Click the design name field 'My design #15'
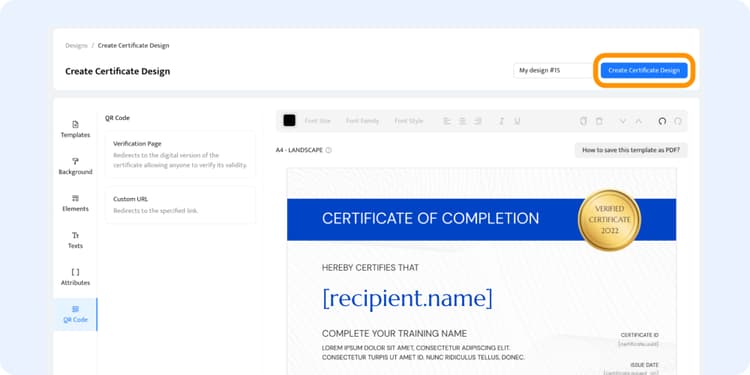This screenshot has height=375, width=750. coord(553,70)
